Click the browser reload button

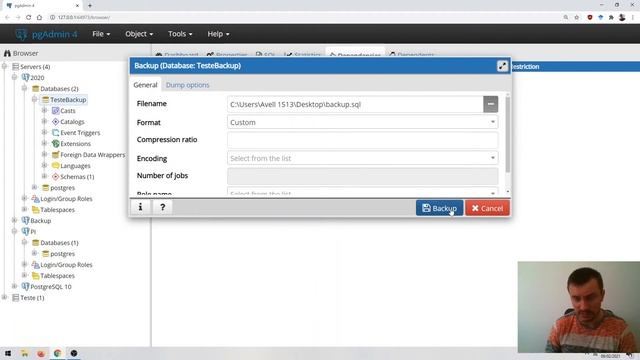pos(29,17)
